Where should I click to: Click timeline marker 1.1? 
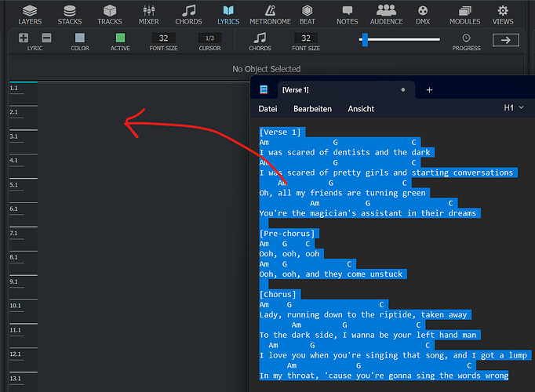[13, 89]
